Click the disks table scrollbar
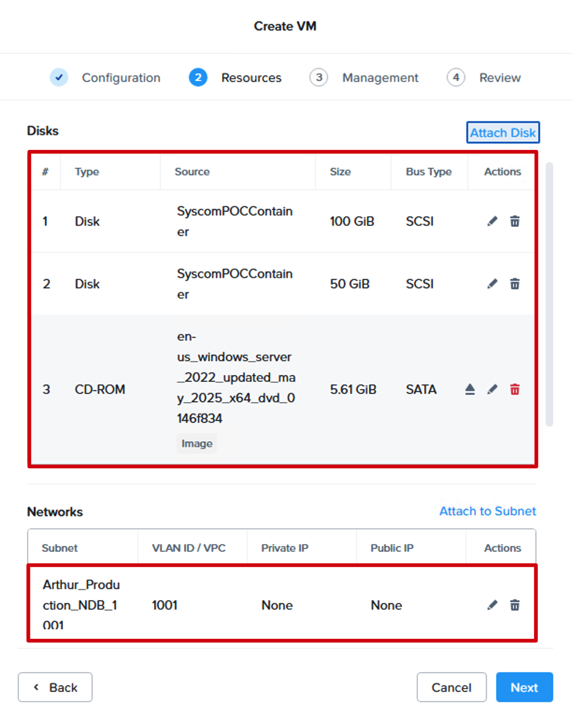Image resolution: width=572 pixels, height=728 pixels. (x=550, y=294)
